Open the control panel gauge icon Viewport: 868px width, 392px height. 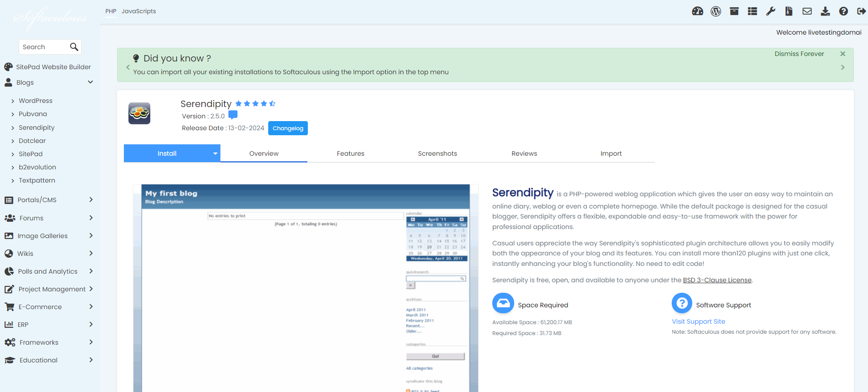click(697, 11)
